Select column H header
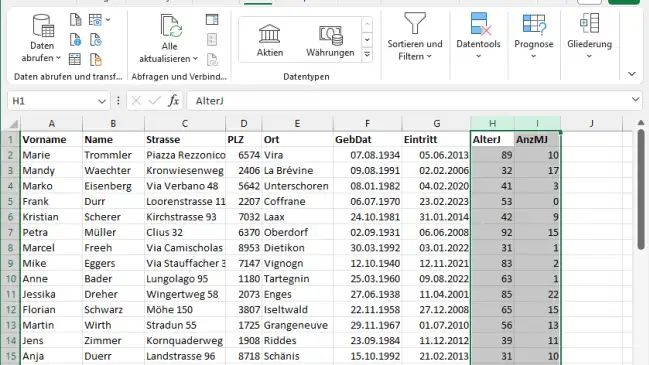The image size is (649, 365). 493,123
